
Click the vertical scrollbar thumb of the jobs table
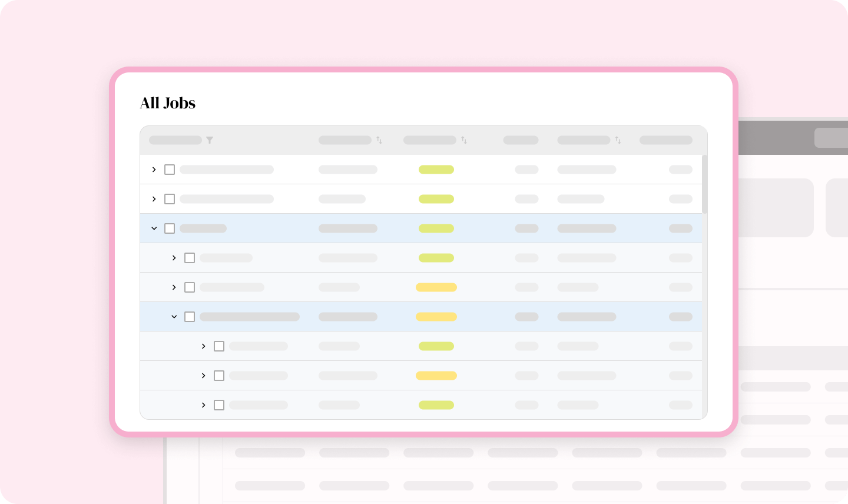coord(705,184)
